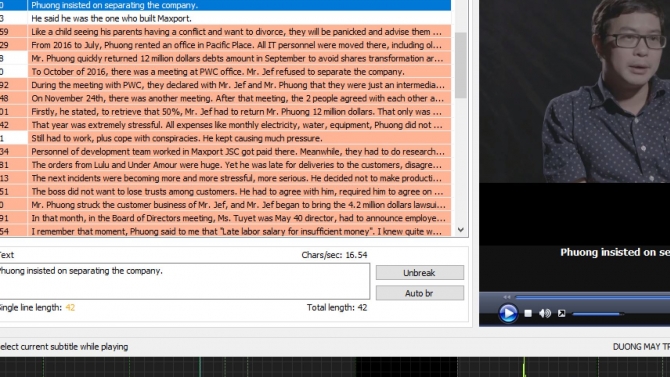Select row 'The boss did not want to lose trusts'
Viewport: 670px width, 377px height.
point(225,191)
